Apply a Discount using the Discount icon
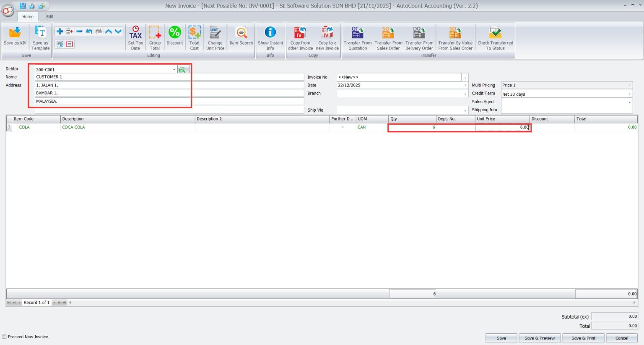This screenshot has height=345, width=644. [174, 37]
